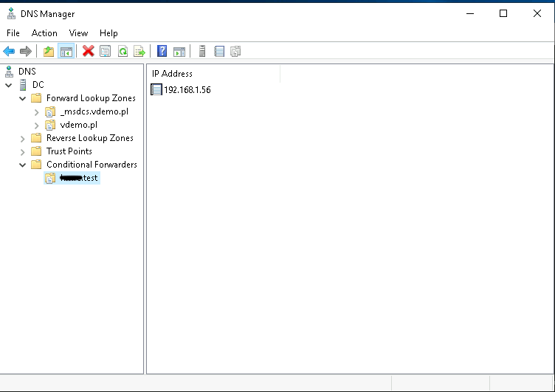Open the Action menu
The image size is (555, 392).
click(44, 33)
